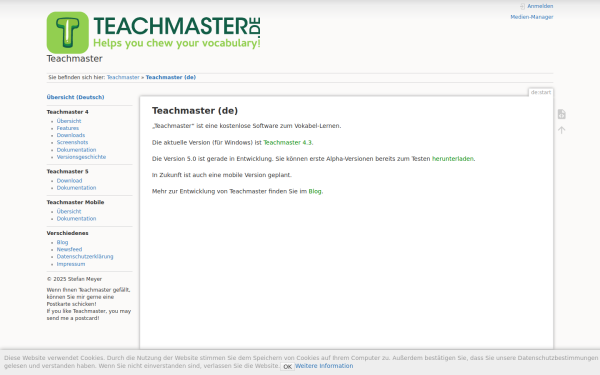Click the Teachmaster 5 sidebar heading
Screen dimensions: 600x375
[x=67, y=171]
